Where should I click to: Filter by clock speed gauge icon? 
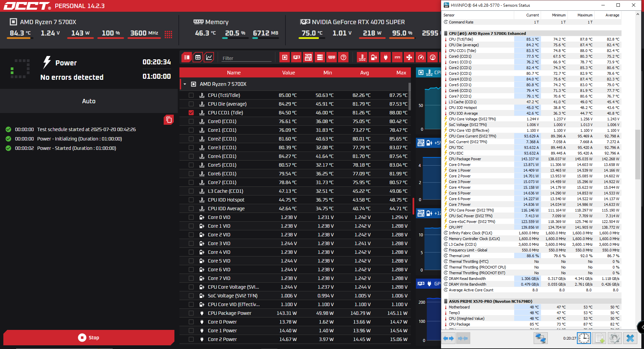[x=421, y=57]
